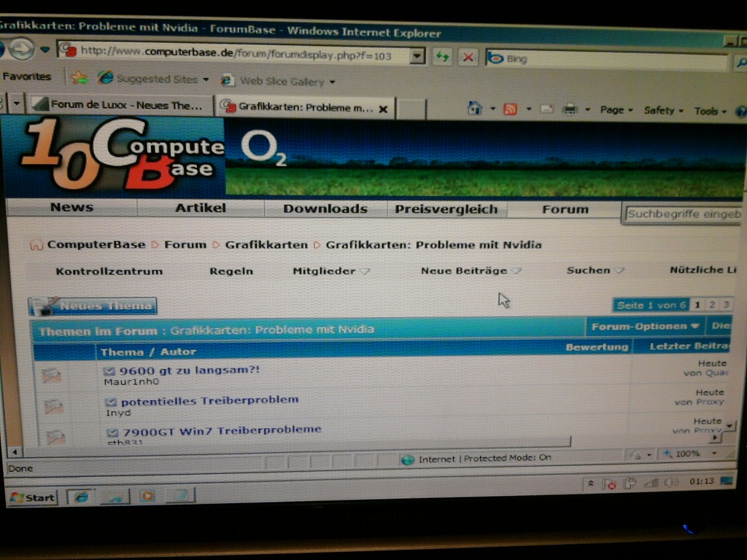
Task: Click the Favorites button
Action: [27, 76]
